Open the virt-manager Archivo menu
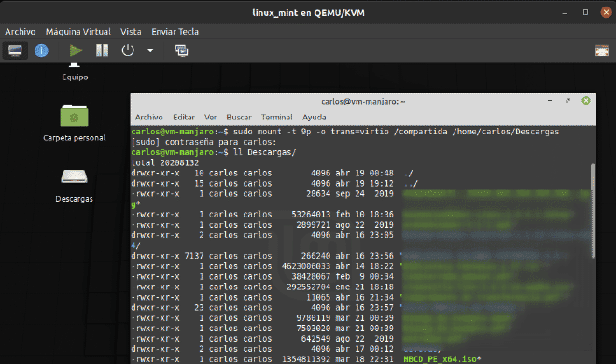 (x=20, y=32)
